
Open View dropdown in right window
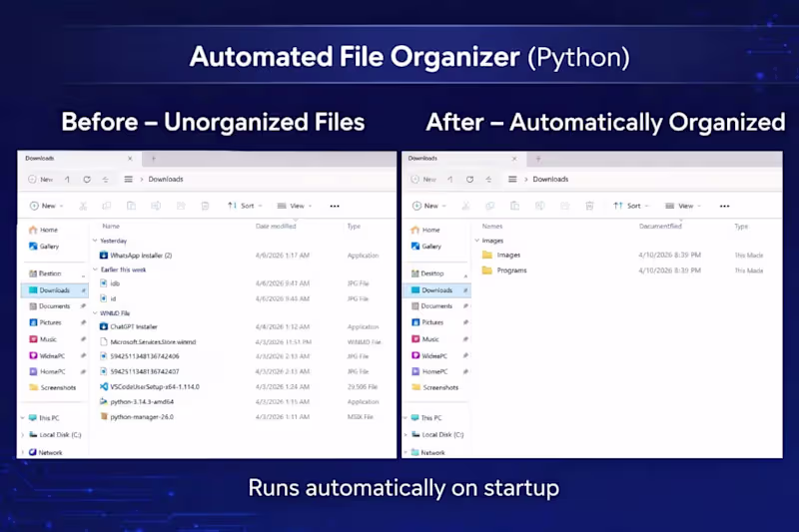[x=683, y=206]
